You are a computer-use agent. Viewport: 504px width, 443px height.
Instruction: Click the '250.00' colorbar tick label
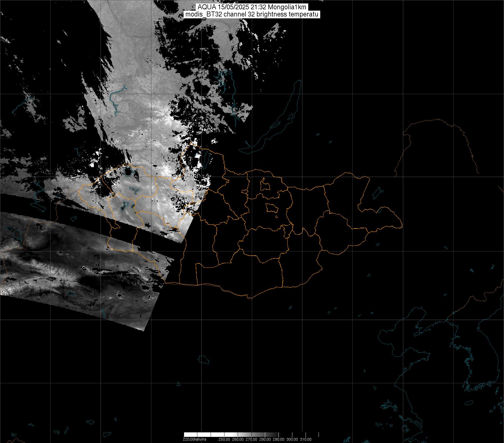[x=224, y=439]
